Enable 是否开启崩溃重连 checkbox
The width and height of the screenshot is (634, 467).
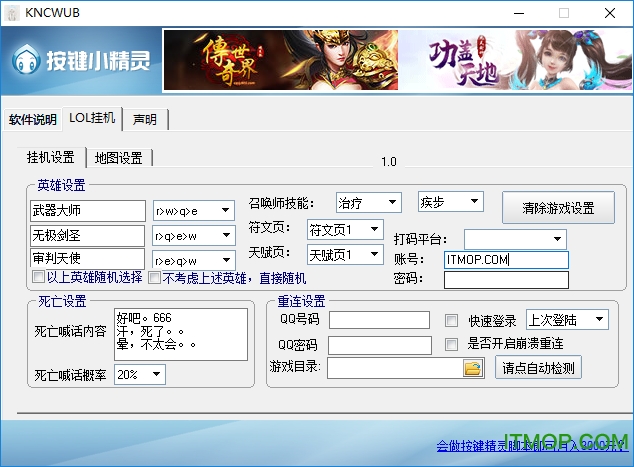pyautogui.click(x=452, y=344)
